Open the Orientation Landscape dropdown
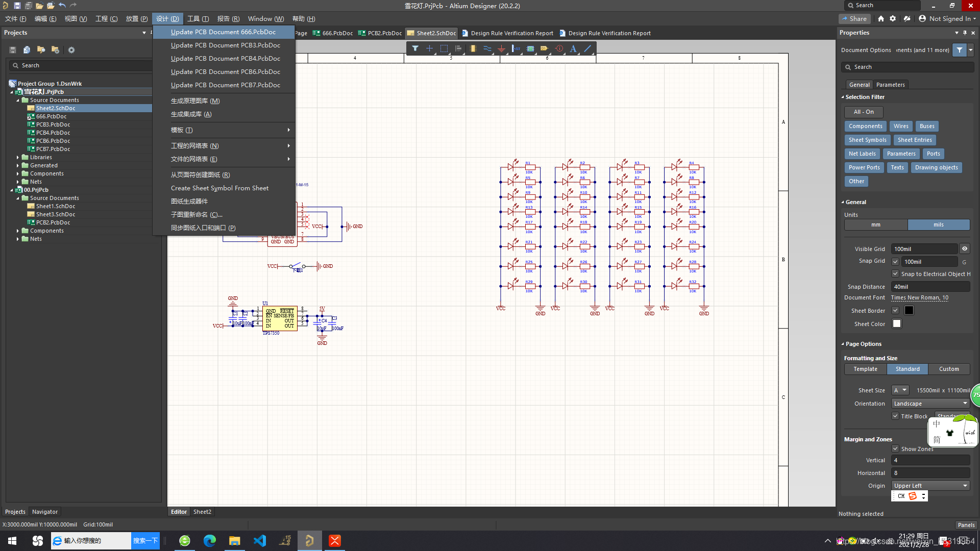The image size is (980, 551). tap(930, 404)
